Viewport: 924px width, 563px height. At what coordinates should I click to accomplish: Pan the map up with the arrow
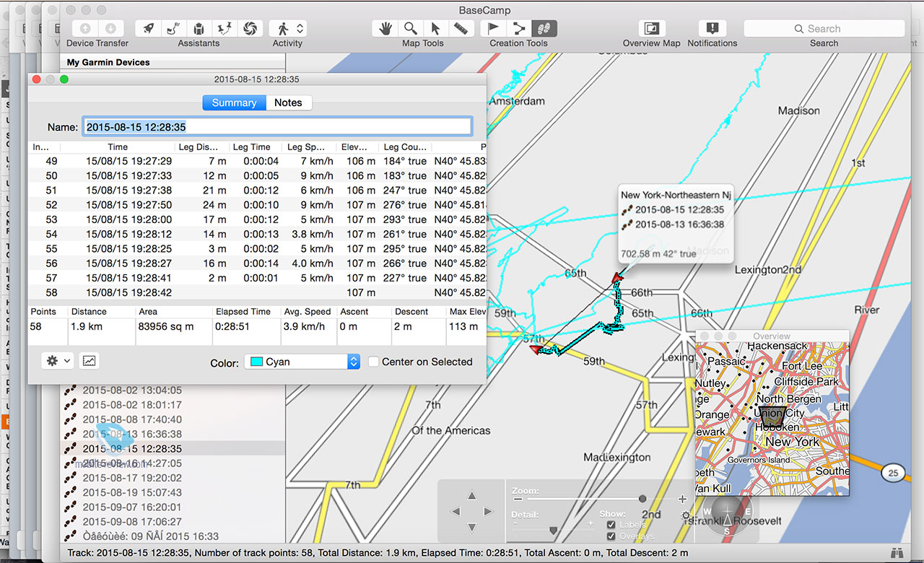[x=471, y=495]
